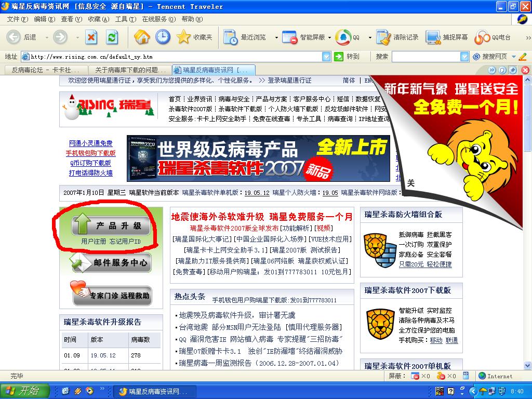Viewport: 532px width, 399px height.
Task: Click clear records (清除记录) broom icon
Action: (x=384, y=37)
